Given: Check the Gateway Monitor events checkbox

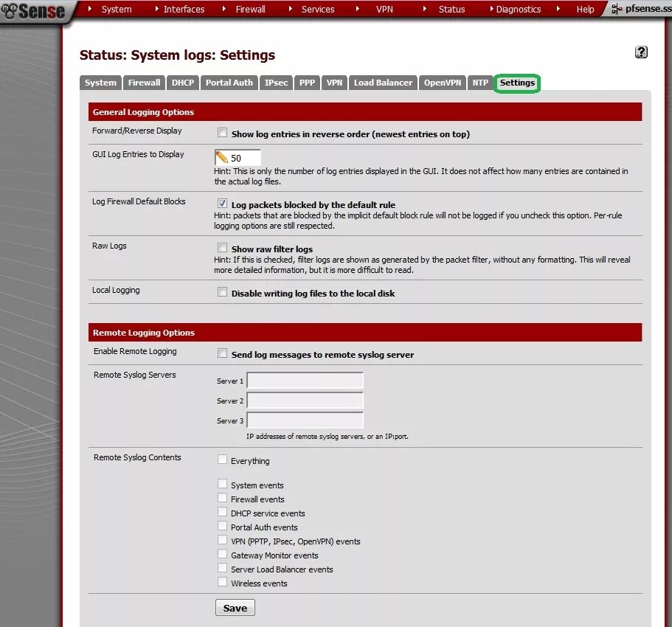Looking at the screenshot, I should (x=222, y=554).
